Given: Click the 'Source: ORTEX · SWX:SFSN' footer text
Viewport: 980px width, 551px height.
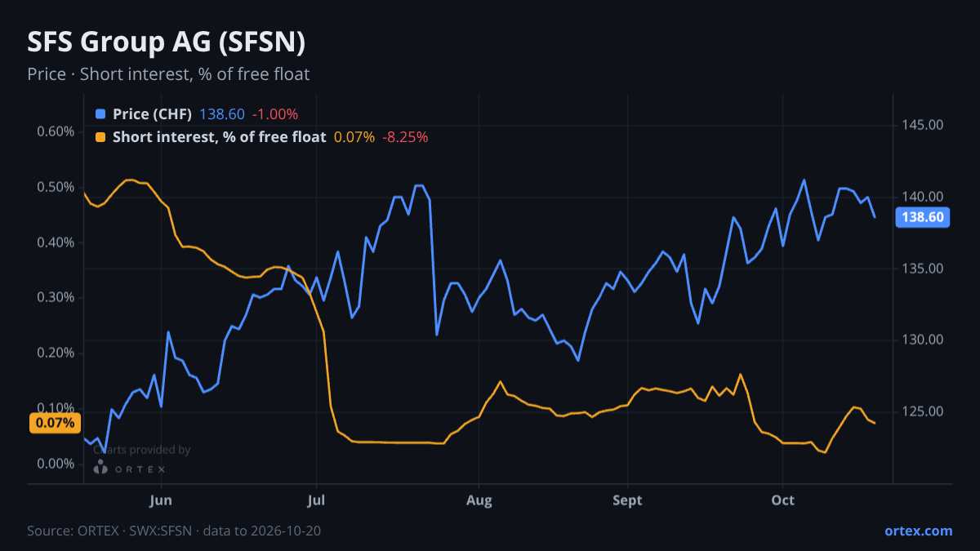Looking at the screenshot, I should 109,531.
